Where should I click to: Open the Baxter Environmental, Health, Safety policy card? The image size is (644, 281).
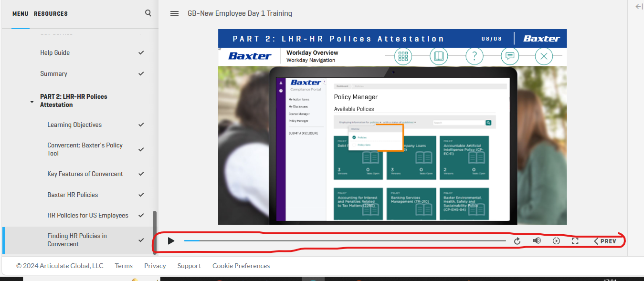465,204
